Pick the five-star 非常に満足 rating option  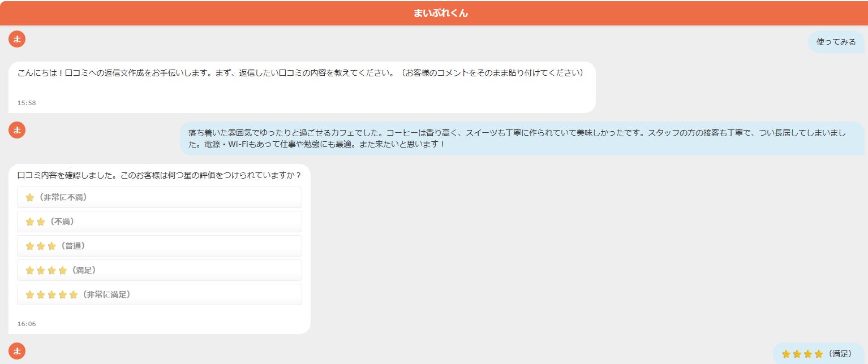click(160, 294)
